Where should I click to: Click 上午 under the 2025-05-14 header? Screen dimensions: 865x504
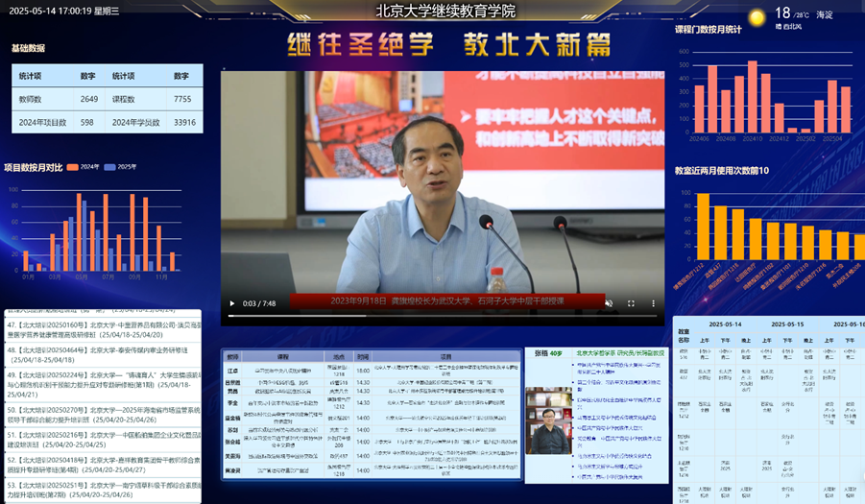click(705, 340)
